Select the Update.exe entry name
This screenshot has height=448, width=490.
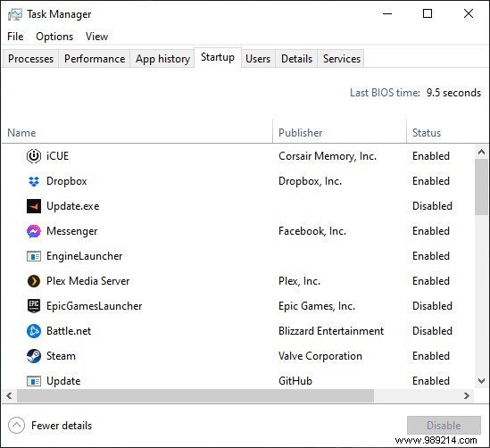coord(73,206)
